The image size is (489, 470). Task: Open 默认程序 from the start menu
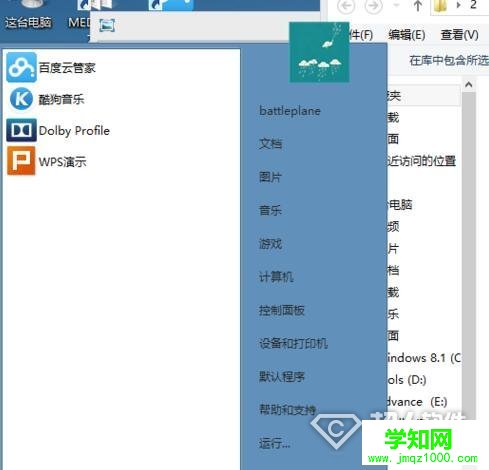pos(282,377)
